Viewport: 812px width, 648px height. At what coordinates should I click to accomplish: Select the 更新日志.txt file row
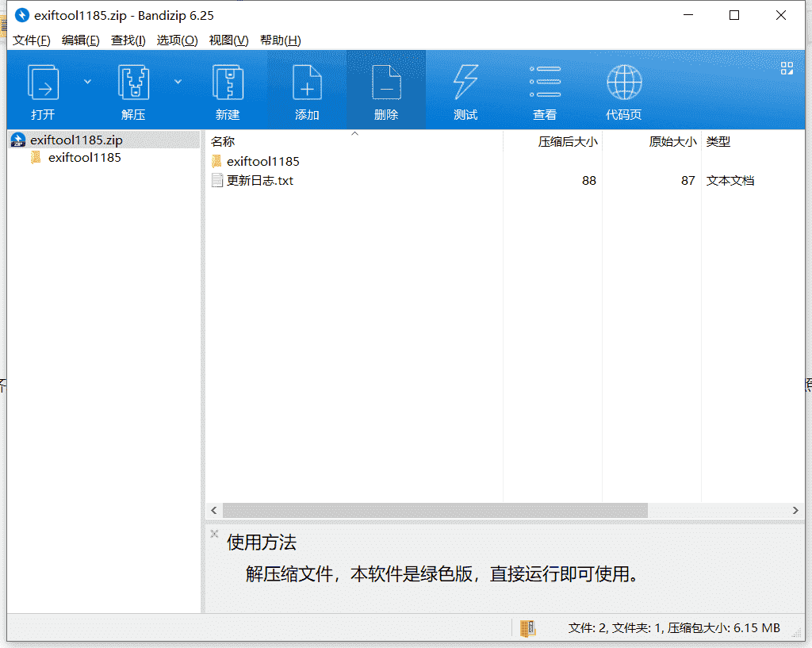[x=483, y=181]
